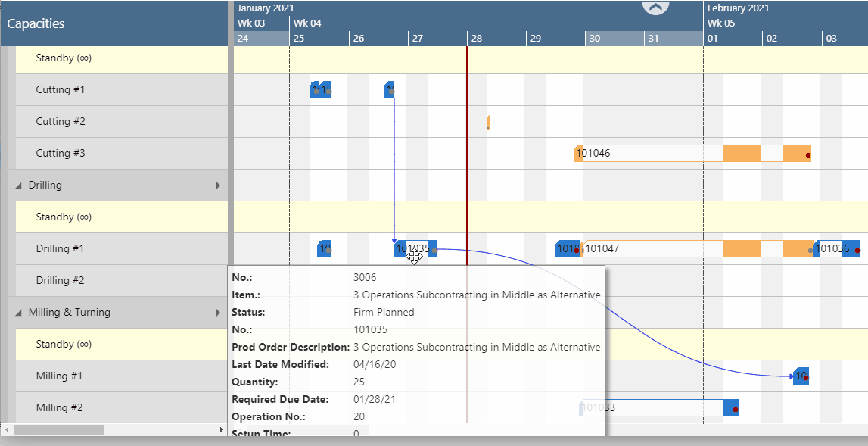Viewport: 868px width, 446px height.
Task: Select the Drilling #2 resource row
Action: point(61,281)
